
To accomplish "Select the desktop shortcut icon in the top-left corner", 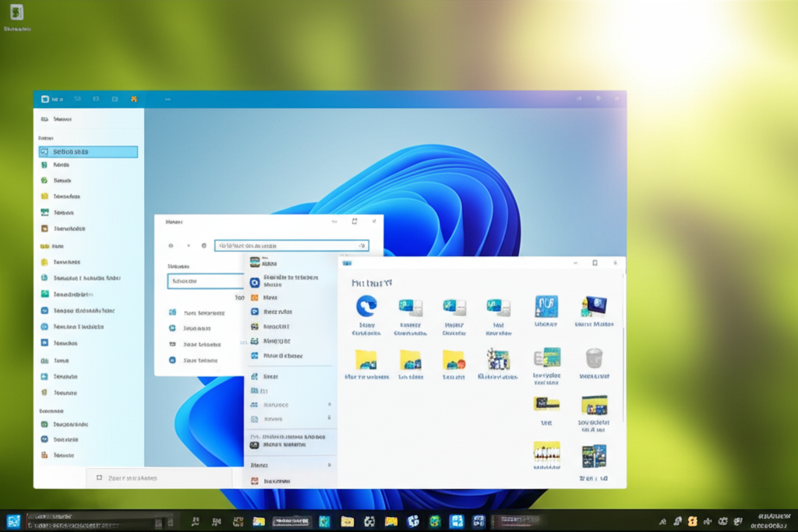I will pos(16,13).
